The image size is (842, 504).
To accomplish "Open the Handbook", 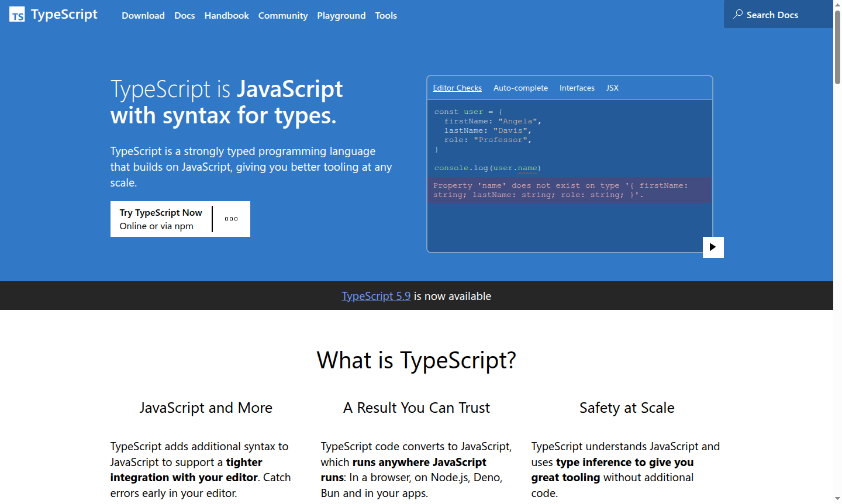I will [226, 15].
